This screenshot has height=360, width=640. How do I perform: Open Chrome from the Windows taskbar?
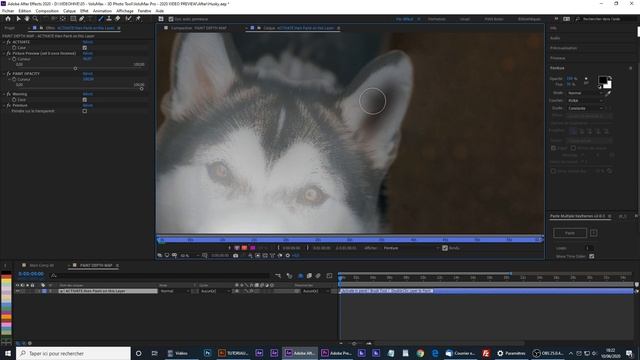(420, 353)
